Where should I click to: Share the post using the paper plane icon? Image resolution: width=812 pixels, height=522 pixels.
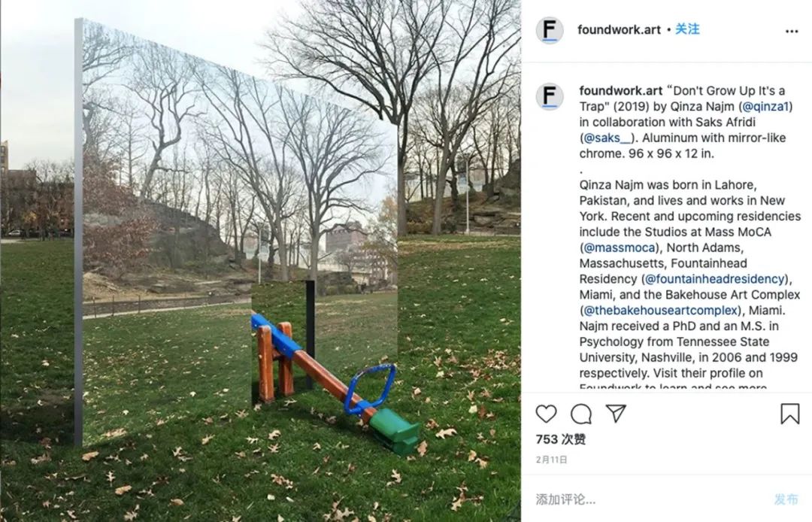pos(617,413)
